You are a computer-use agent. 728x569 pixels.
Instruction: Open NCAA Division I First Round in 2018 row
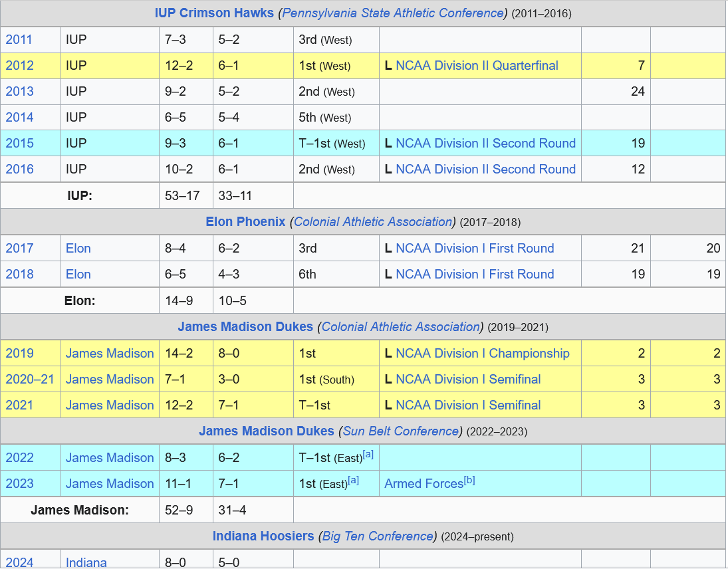pos(475,275)
